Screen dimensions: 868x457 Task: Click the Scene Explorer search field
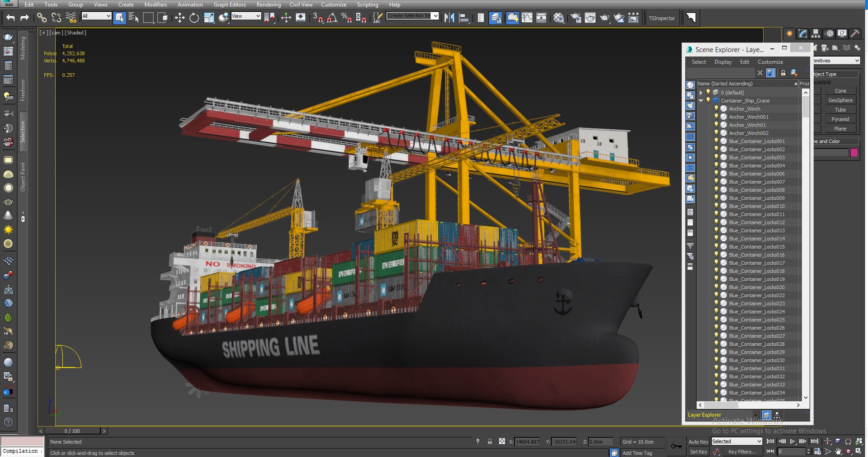point(721,73)
